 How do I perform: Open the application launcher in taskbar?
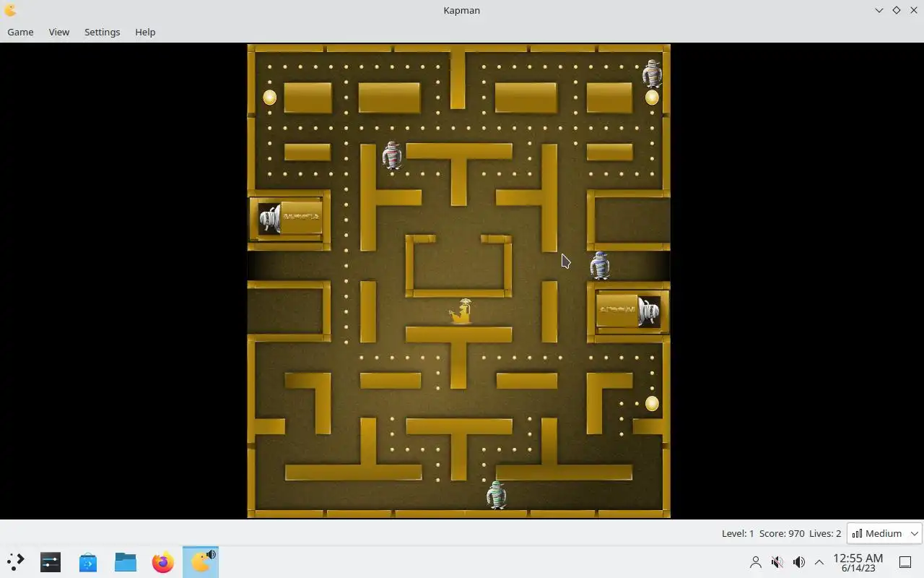click(x=16, y=562)
